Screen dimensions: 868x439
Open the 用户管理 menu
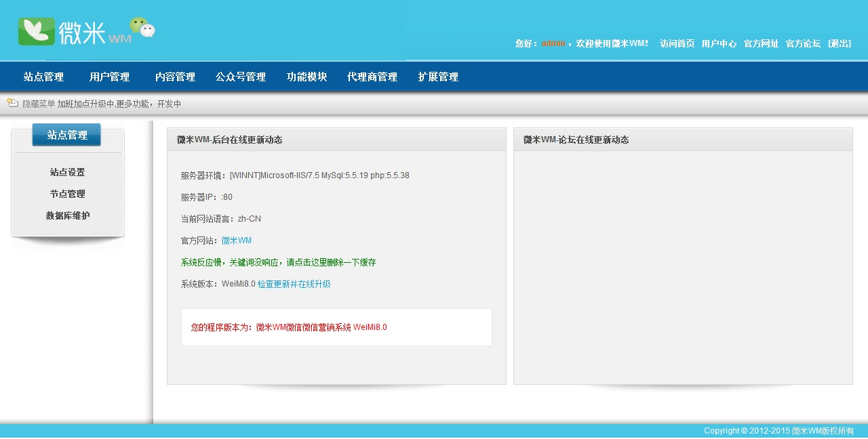[109, 77]
